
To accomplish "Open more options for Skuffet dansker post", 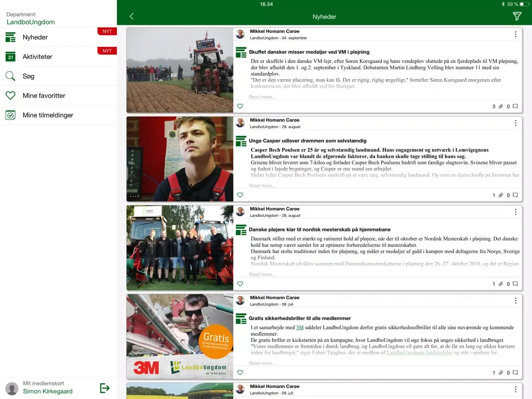I will 515,34.
